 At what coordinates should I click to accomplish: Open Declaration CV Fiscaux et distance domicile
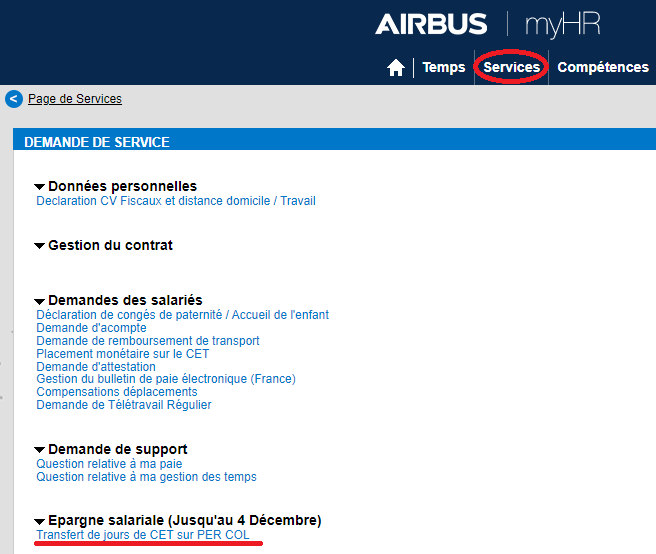(176, 201)
